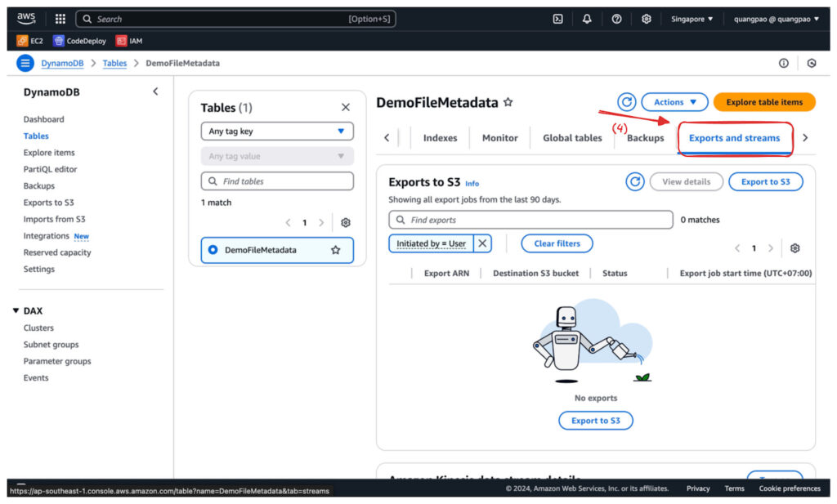Viewport: 837px width, 504px height.
Task: Open IAM shortcut in favorites bar
Action: pyautogui.click(x=129, y=41)
